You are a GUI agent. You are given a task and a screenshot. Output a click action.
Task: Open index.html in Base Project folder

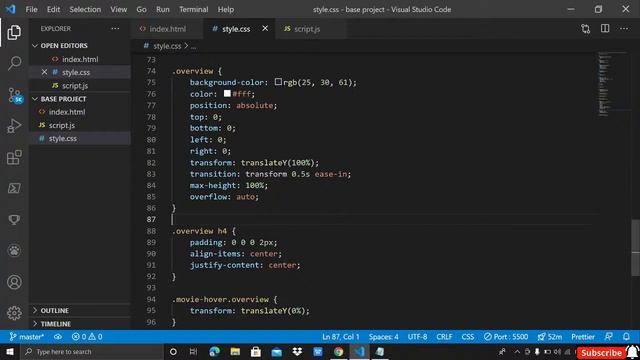tap(67, 112)
